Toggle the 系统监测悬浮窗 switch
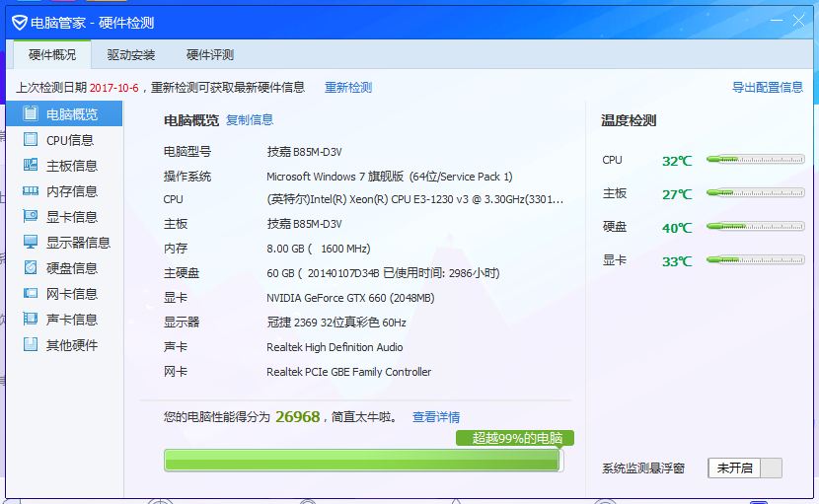Viewport: 819px width, 504px height. pyautogui.click(x=745, y=468)
